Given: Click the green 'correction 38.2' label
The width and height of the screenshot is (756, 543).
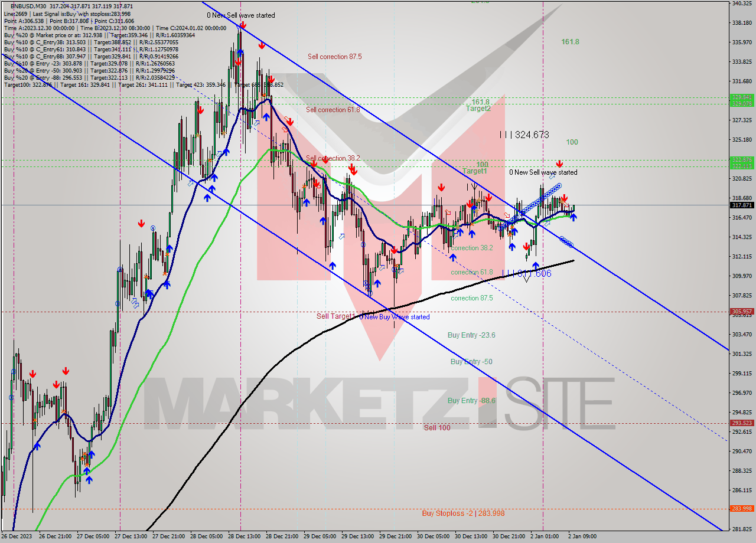Looking at the screenshot, I should tap(471, 248).
